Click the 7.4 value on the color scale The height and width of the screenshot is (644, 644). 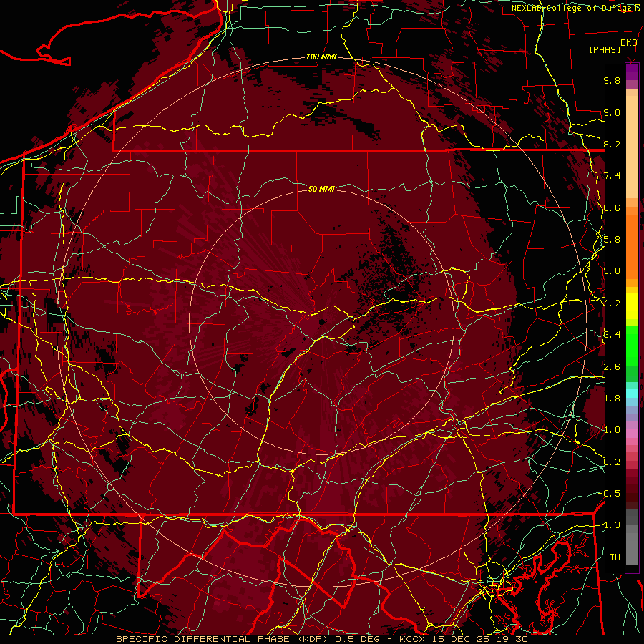click(612, 176)
